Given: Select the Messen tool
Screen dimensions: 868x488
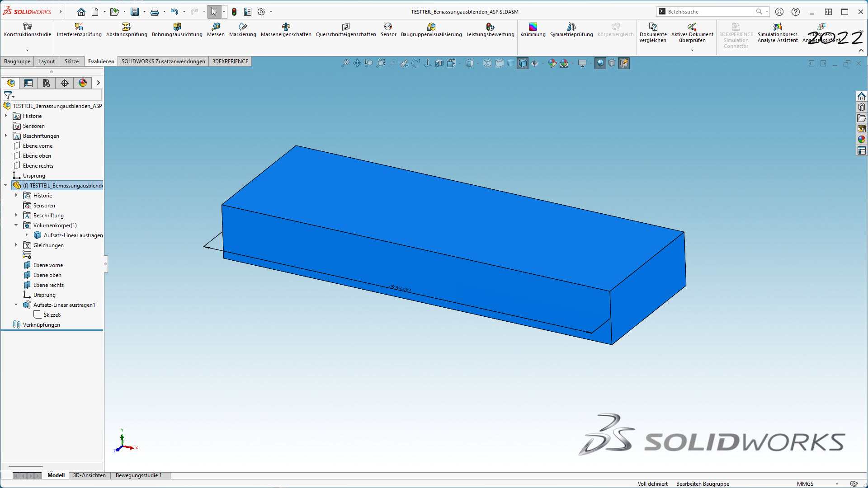Looking at the screenshot, I should [216, 30].
